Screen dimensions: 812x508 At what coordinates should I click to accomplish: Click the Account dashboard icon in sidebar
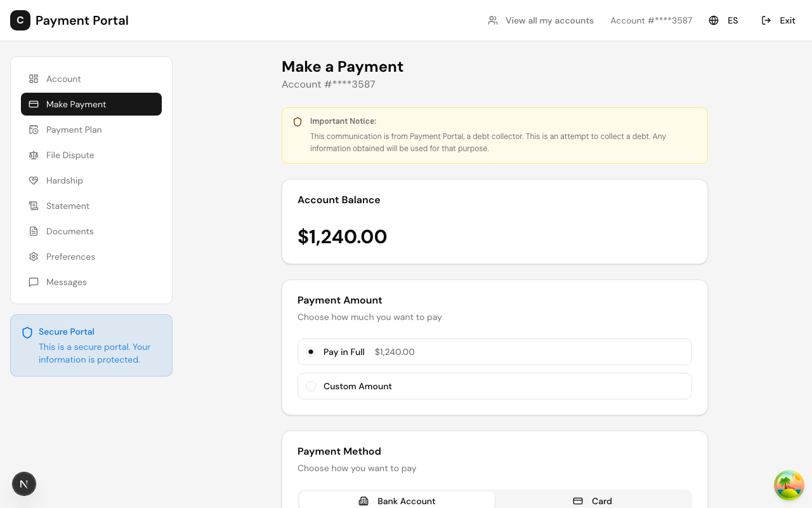pos(34,79)
